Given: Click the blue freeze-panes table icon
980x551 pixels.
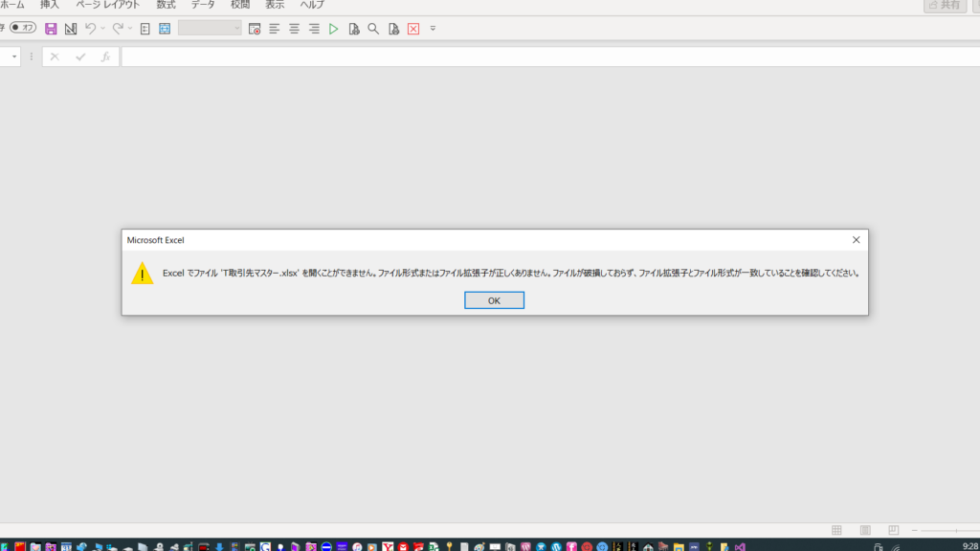Looking at the screenshot, I should [x=165, y=29].
